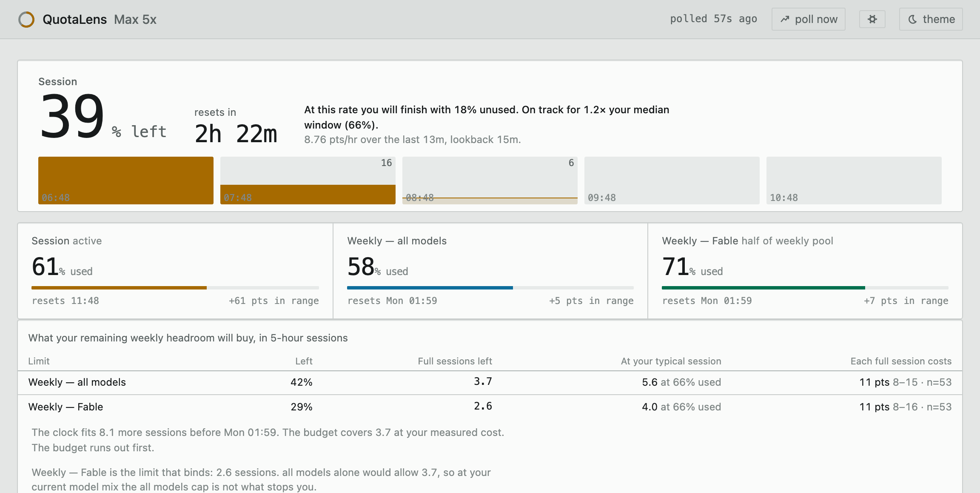Click the '39' session percent left figure
Image resolution: width=980 pixels, height=493 pixels.
pos(72,117)
